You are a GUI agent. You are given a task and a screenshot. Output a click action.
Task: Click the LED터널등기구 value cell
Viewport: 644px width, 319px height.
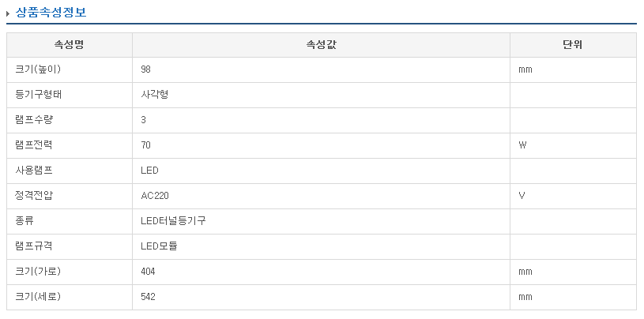click(x=173, y=221)
